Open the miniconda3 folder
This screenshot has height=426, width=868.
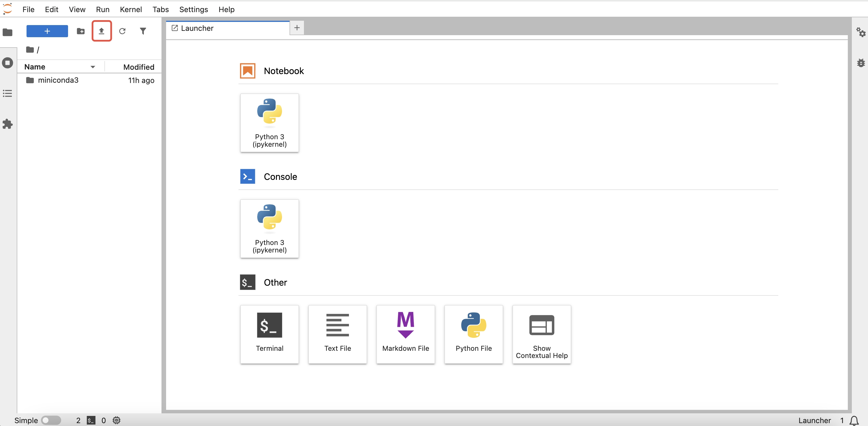click(x=58, y=80)
